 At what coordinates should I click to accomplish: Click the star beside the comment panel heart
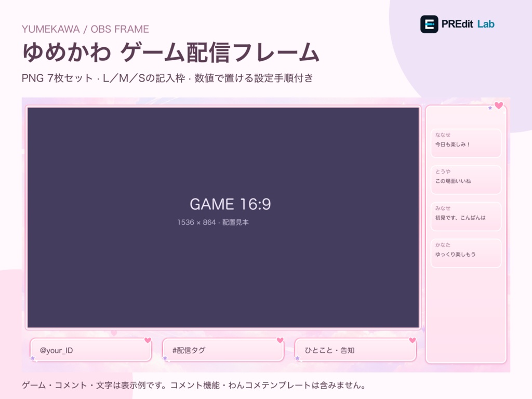click(490, 108)
